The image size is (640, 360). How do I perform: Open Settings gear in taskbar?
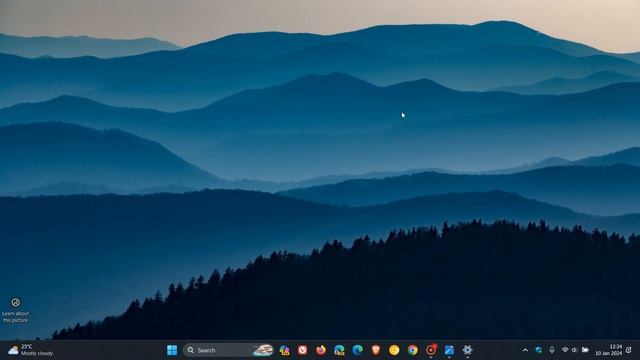467,350
